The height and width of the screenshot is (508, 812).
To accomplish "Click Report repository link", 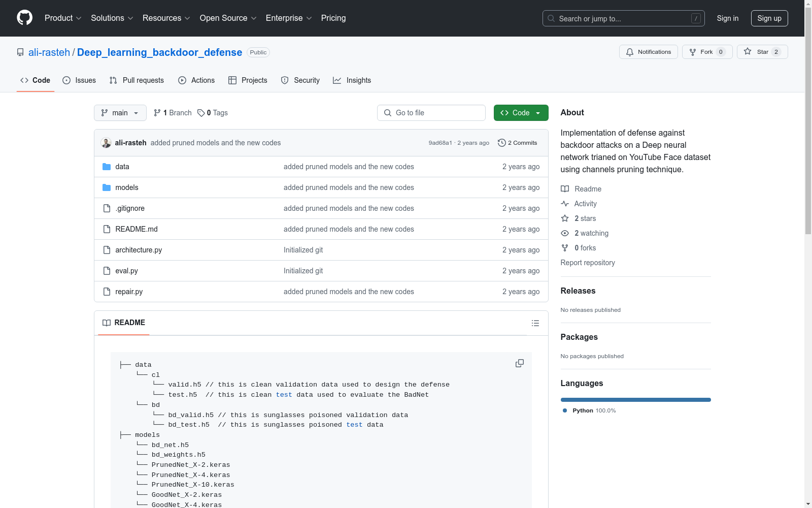I will pyautogui.click(x=588, y=263).
